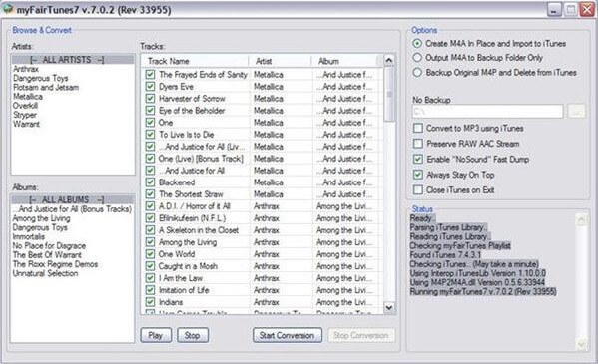Select And Justice for All (Bonus Tracks) album
Screen dimensions: 598x364
click(73, 209)
